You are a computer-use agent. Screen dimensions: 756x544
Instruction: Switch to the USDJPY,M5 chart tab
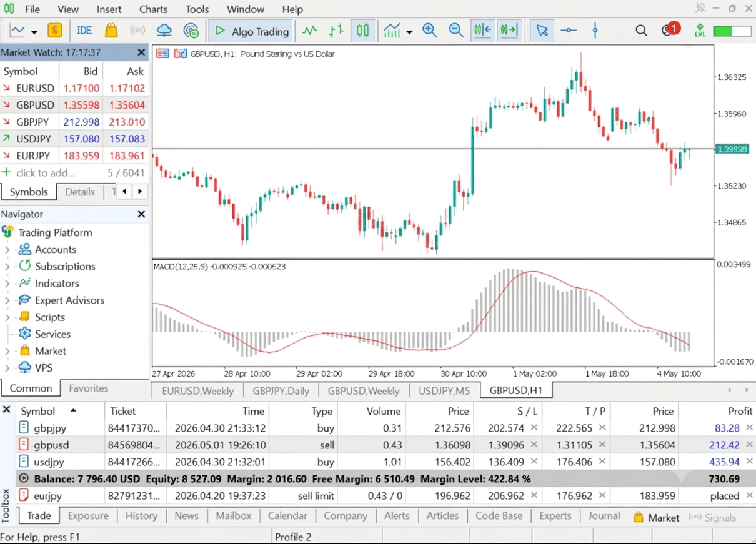tap(444, 391)
